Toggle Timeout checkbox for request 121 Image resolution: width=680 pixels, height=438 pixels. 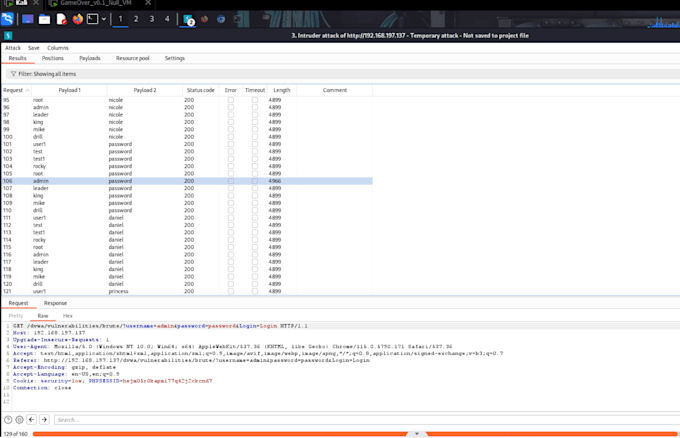coord(255,292)
